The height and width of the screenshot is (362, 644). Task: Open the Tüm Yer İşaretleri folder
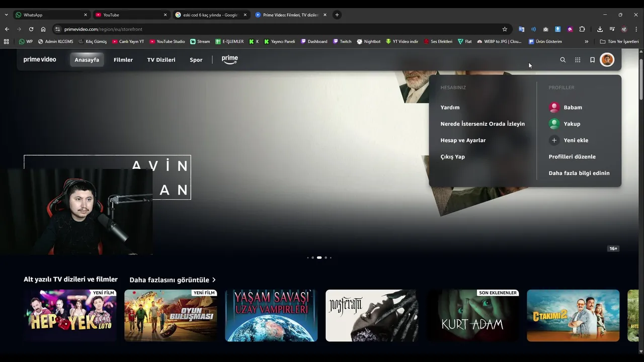(619, 42)
